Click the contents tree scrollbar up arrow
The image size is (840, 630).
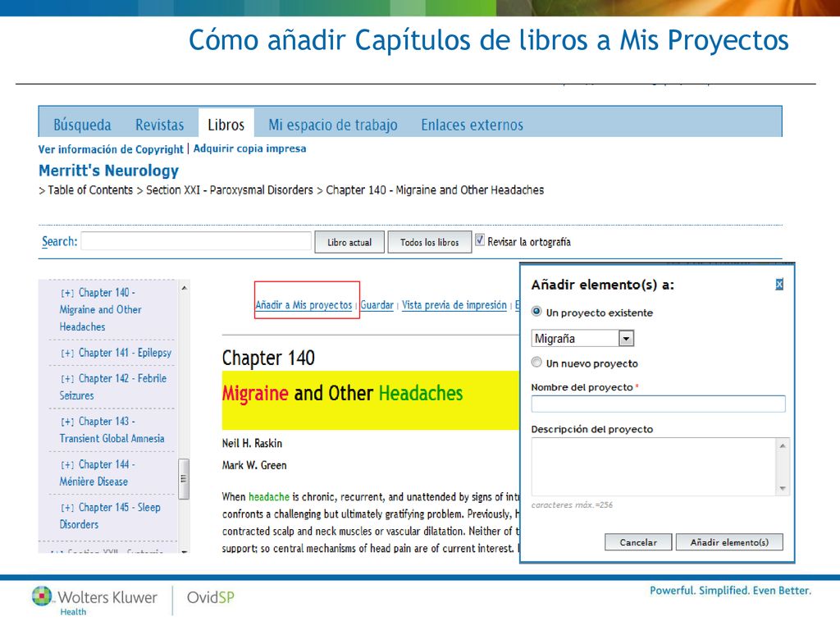(x=184, y=288)
